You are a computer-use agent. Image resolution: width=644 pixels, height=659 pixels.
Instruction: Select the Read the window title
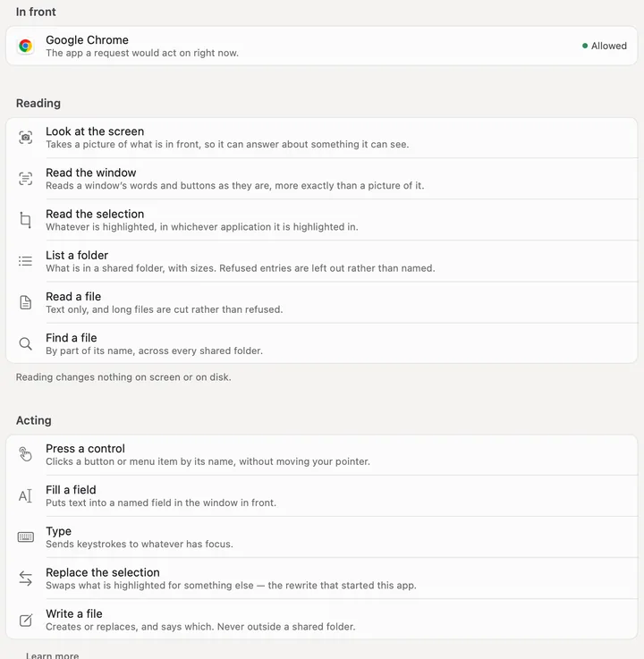point(91,173)
